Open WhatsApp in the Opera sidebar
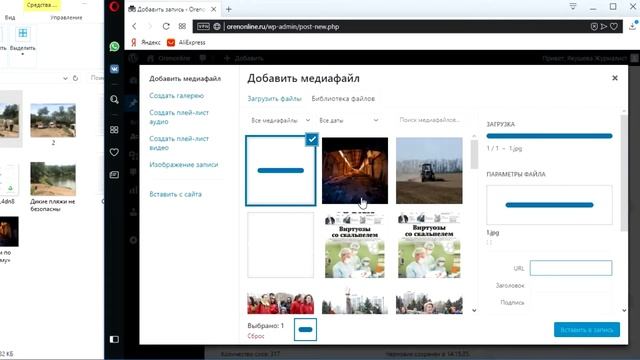 click(x=114, y=47)
